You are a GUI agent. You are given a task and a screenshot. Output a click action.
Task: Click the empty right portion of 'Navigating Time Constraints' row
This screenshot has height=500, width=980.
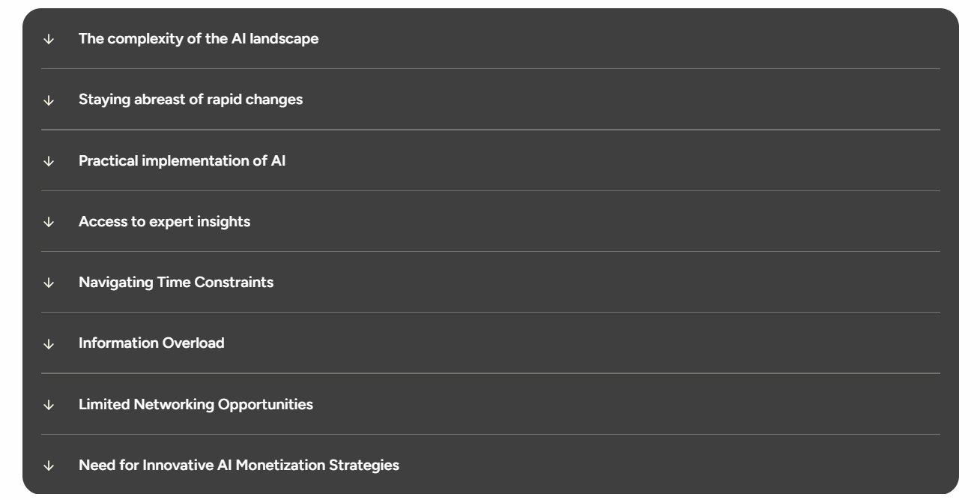pyautogui.click(x=674, y=283)
